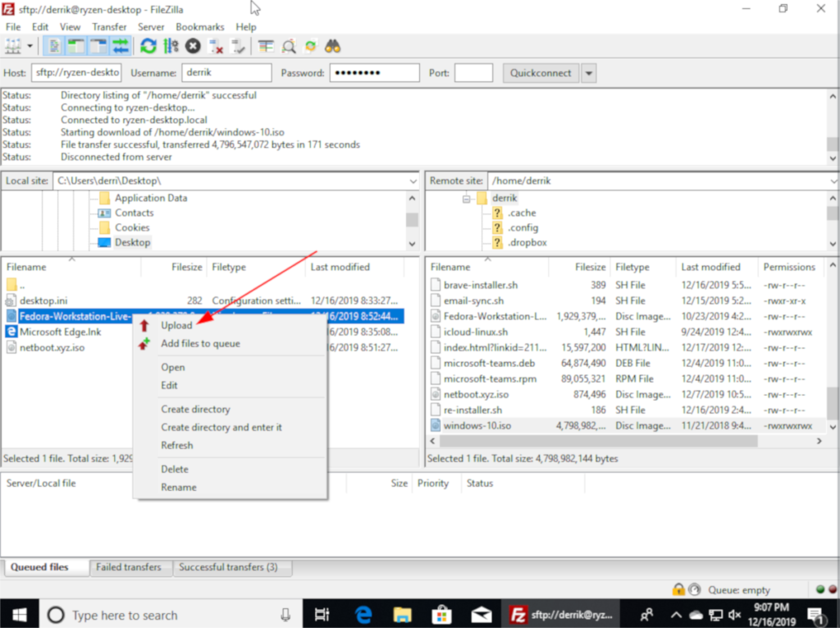This screenshot has width=840, height=628.
Task: Open Find files with the binoculars icon
Action: coord(331,46)
